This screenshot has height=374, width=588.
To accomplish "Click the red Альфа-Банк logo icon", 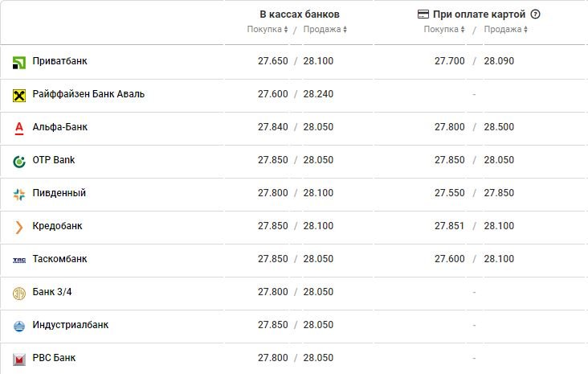I will tap(19, 129).
